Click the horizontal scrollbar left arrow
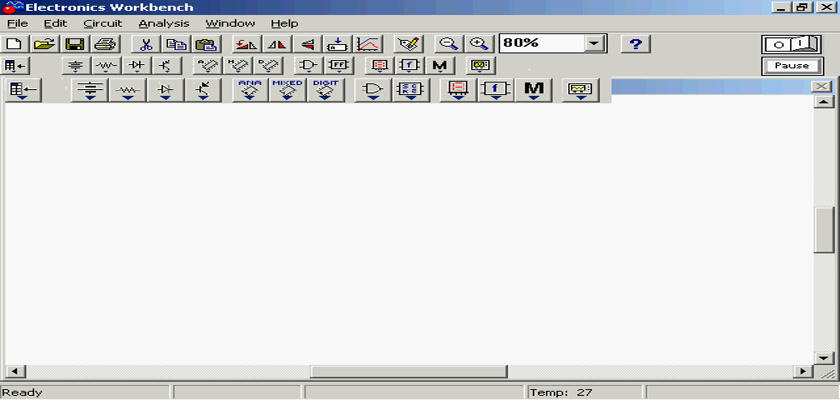 click(x=14, y=371)
